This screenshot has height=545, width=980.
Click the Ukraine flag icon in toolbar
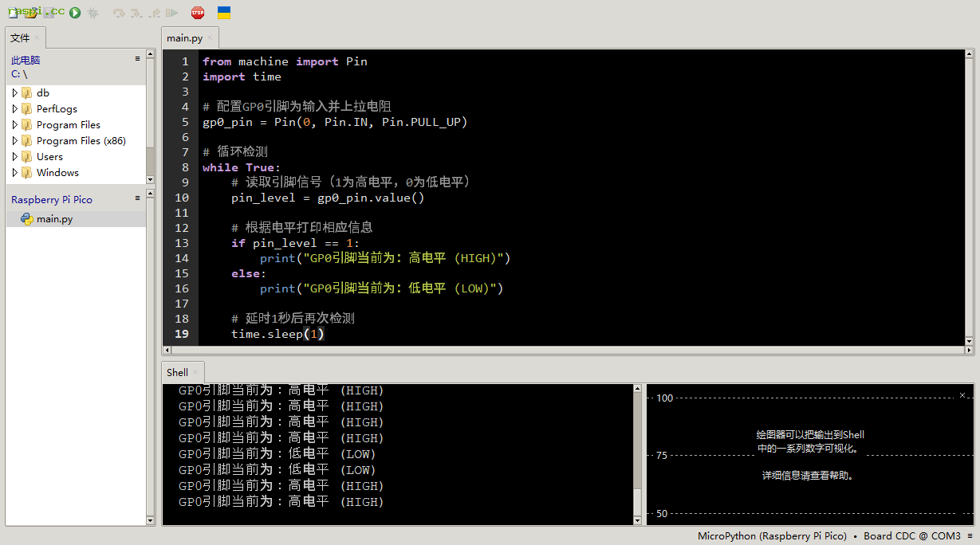click(224, 13)
